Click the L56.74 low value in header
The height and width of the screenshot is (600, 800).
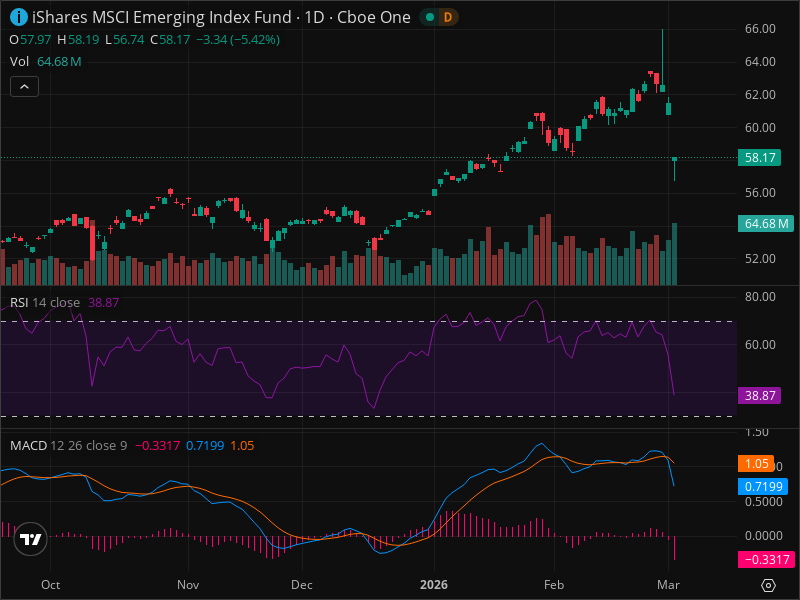(124, 40)
